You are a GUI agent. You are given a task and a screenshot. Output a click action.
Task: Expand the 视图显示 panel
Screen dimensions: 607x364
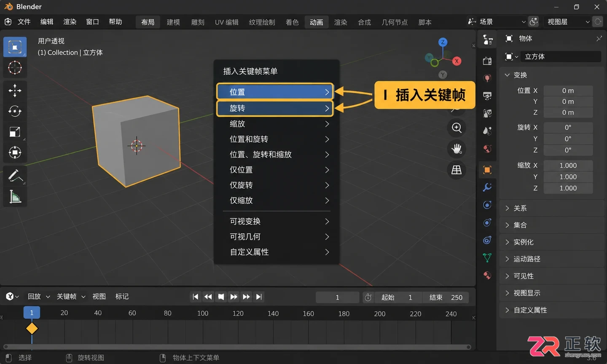point(552,293)
